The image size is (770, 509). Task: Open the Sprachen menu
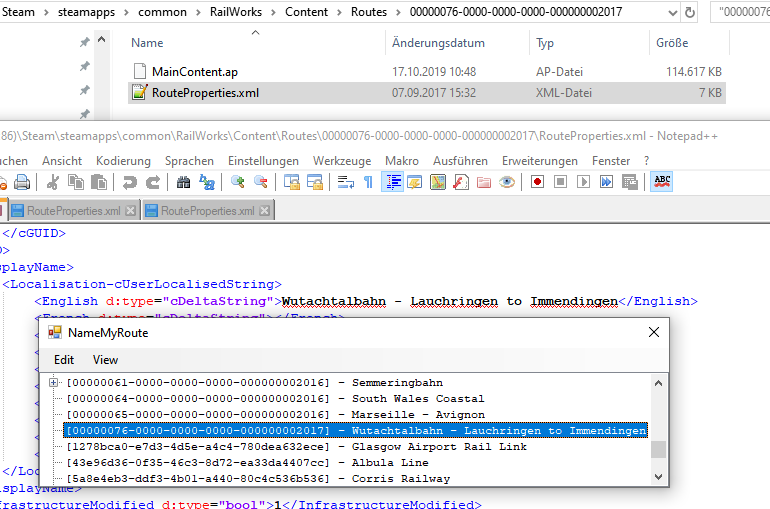coord(189,161)
